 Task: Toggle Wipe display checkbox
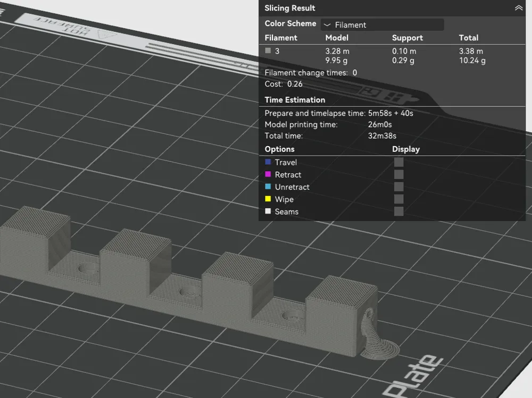tap(398, 199)
